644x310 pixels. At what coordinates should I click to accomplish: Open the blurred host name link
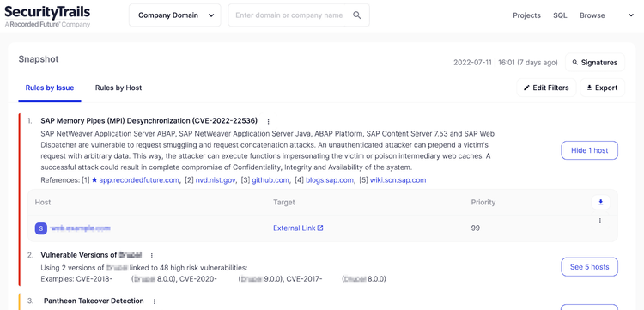(81, 228)
